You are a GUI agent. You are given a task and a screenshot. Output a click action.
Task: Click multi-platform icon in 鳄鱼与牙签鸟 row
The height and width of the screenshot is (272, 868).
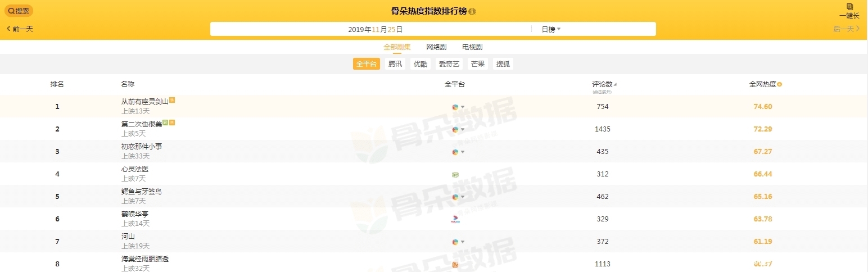(455, 197)
